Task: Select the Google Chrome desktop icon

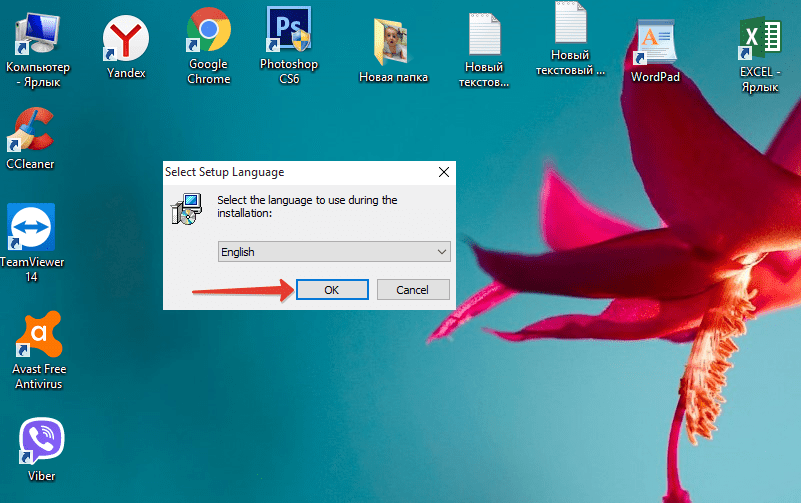Action: click(208, 34)
